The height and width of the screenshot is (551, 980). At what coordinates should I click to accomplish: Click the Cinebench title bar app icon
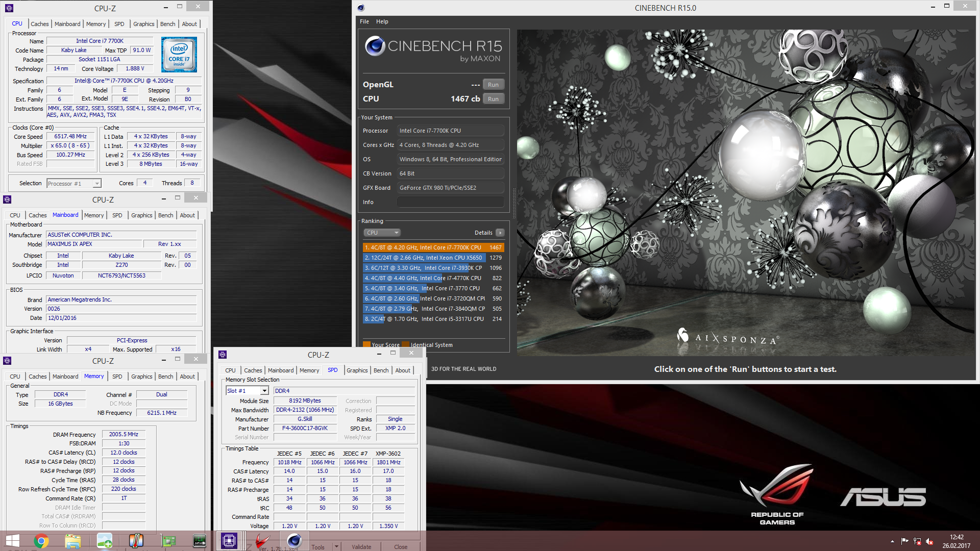(x=361, y=8)
